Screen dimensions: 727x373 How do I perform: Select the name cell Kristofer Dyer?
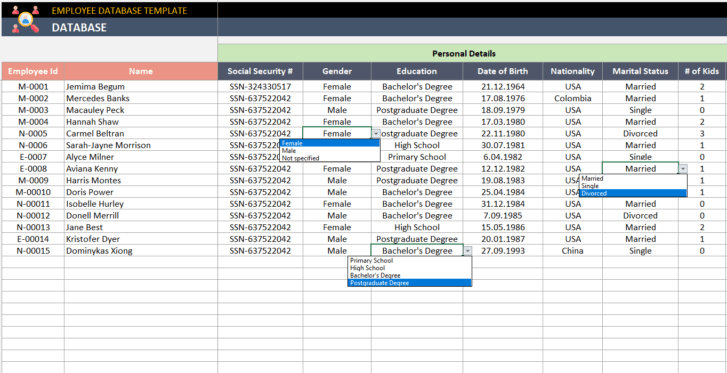[x=141, y=239]
